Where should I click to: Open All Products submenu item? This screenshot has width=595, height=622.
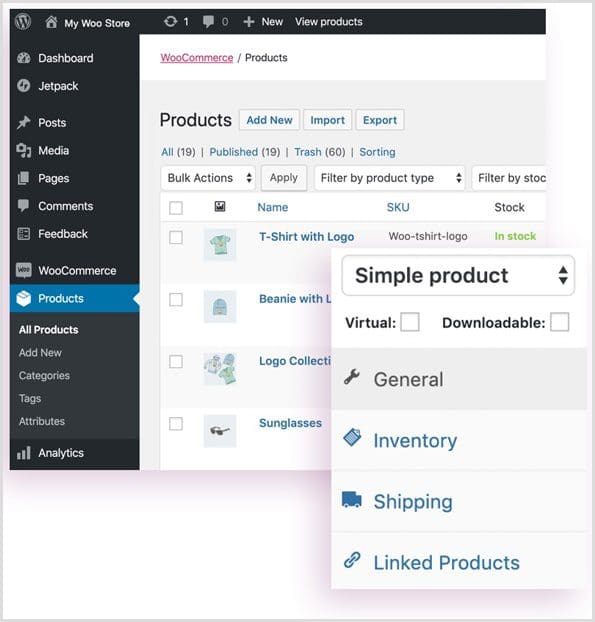click(48, 330)
